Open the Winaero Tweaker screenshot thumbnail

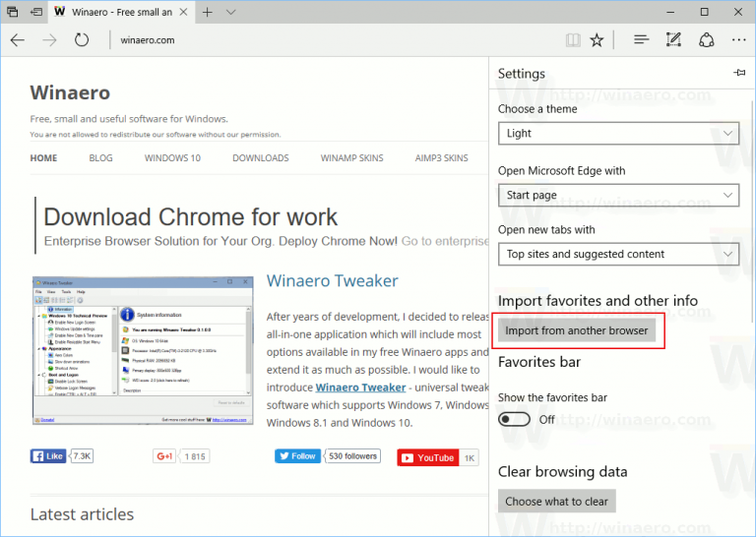click(143, 350)
